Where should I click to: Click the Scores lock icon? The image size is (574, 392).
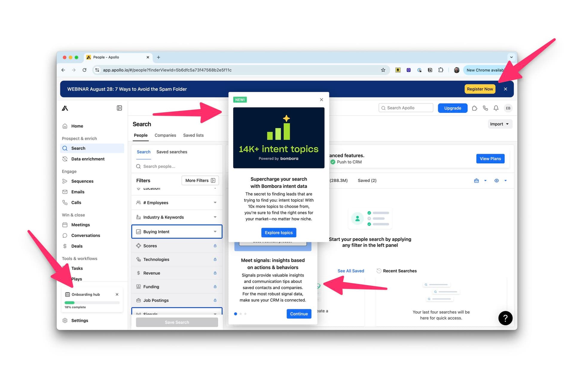(x=215, y=246)
